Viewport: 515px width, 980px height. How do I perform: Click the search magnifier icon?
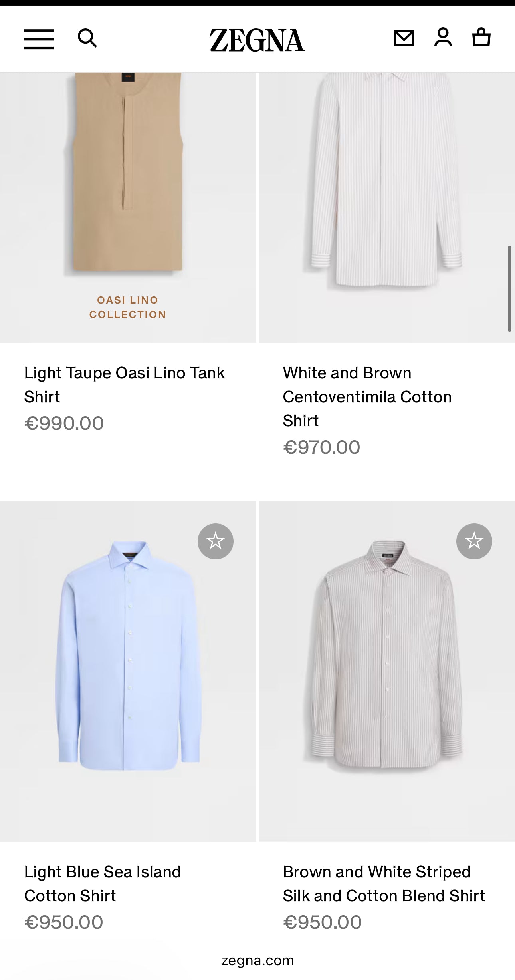87,38
